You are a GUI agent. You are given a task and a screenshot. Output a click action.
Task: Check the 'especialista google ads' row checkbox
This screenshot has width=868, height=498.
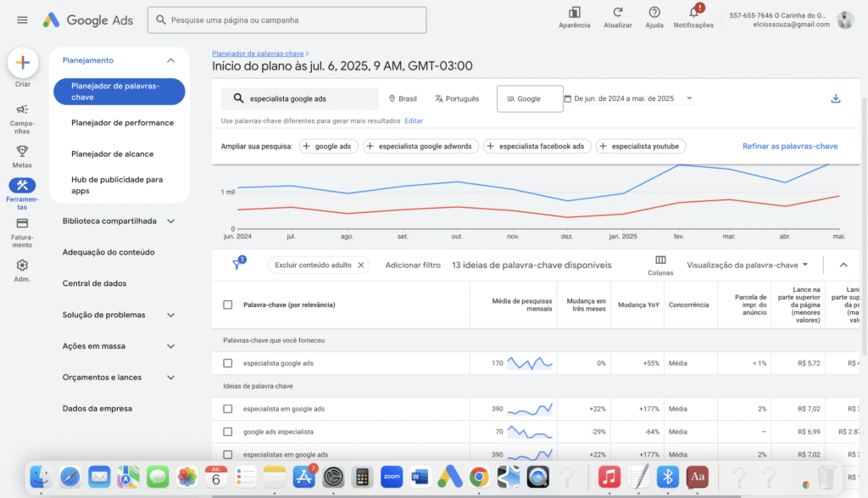pos(227,363)
